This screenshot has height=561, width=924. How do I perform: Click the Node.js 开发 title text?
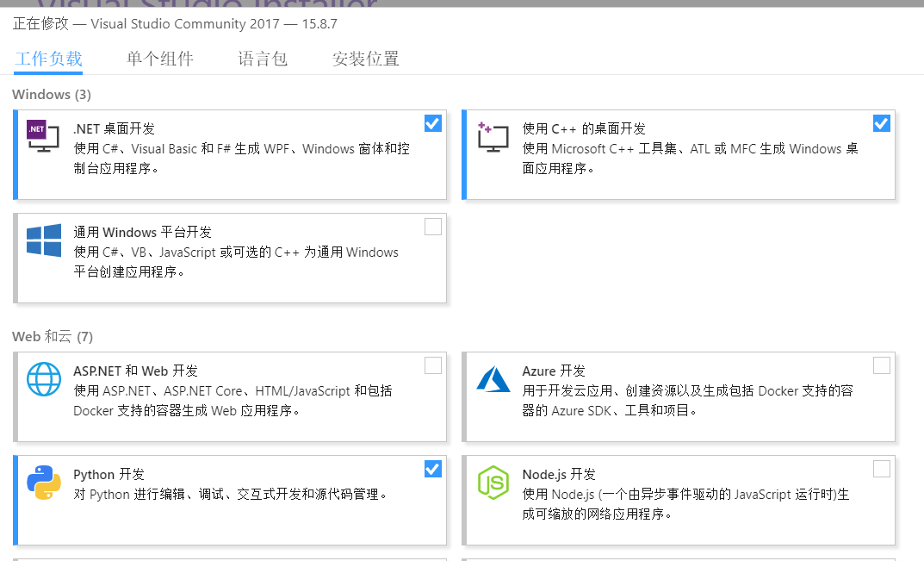(x=559, y=474)
